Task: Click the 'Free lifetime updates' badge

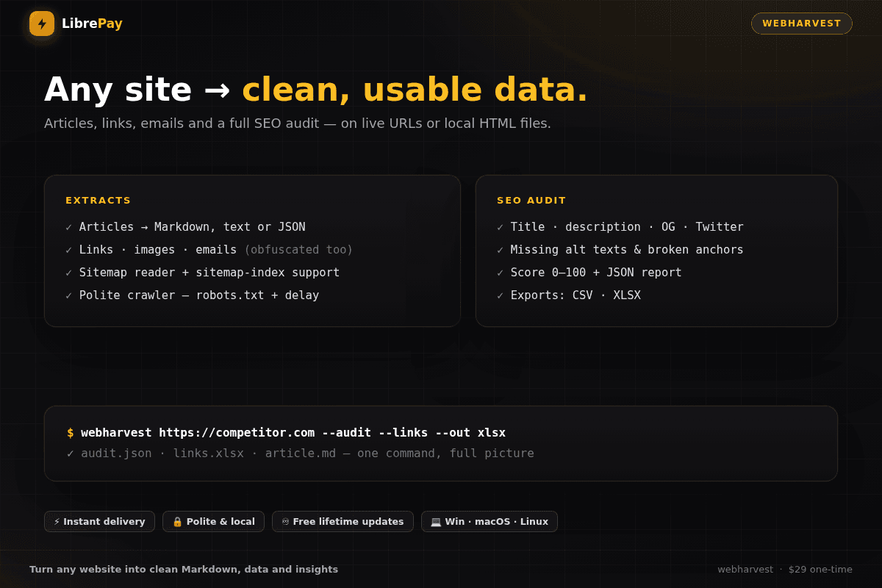Action: coord(343,522)
